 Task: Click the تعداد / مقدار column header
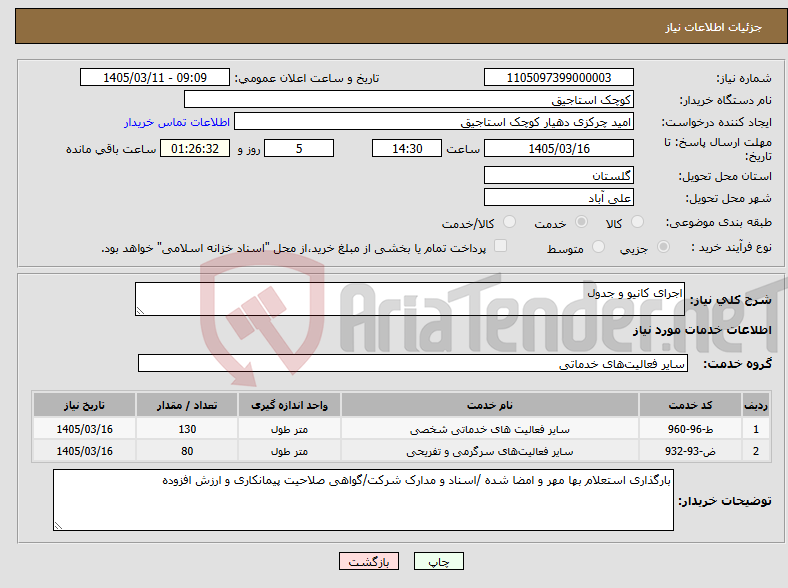[x=186, y=405]
